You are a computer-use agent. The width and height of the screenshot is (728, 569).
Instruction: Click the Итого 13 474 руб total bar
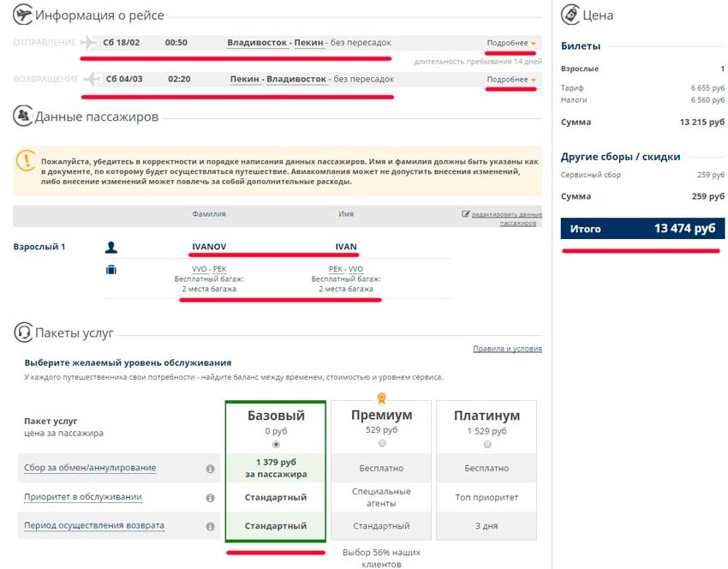[x=642, y=229]
